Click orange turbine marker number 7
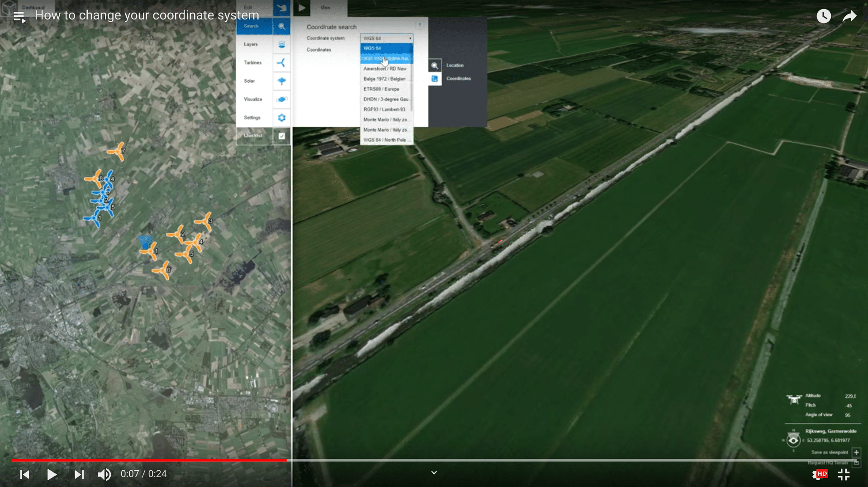The height and width of the screenshot is (487, 868). point(117,152)
